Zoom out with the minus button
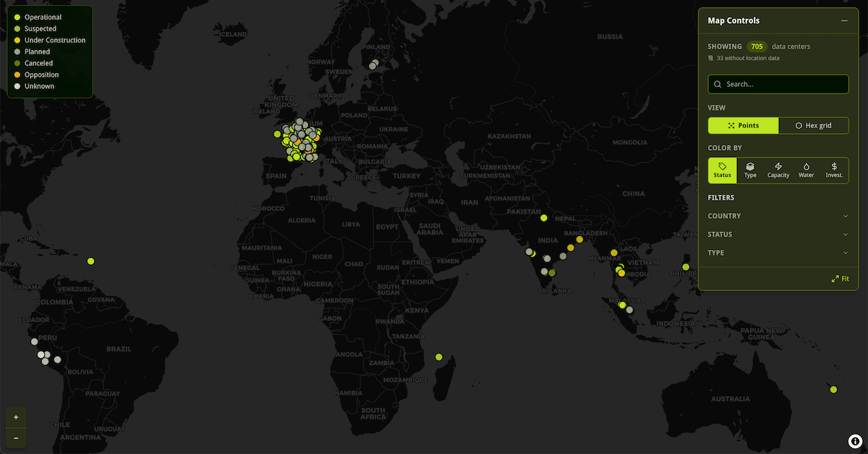The image size is (868, 454). tap(16, 437)
